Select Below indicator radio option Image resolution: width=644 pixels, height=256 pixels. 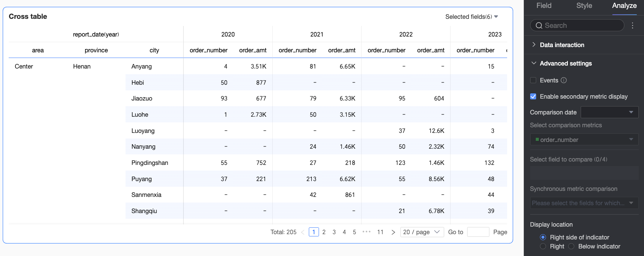pos(571,246)
